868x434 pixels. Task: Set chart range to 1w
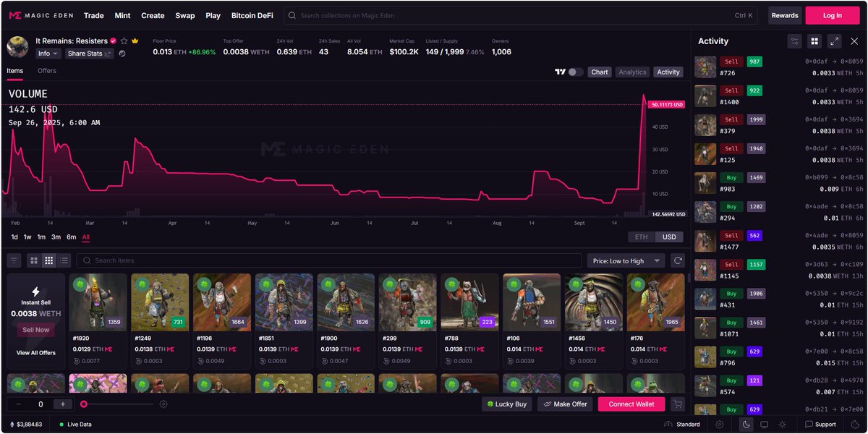click(x=27, y=237)
